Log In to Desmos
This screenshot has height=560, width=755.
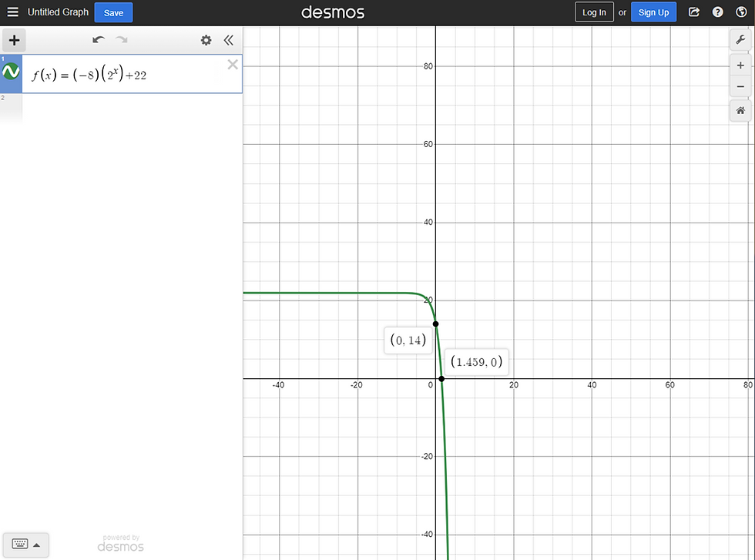click(x=594, y=12)
